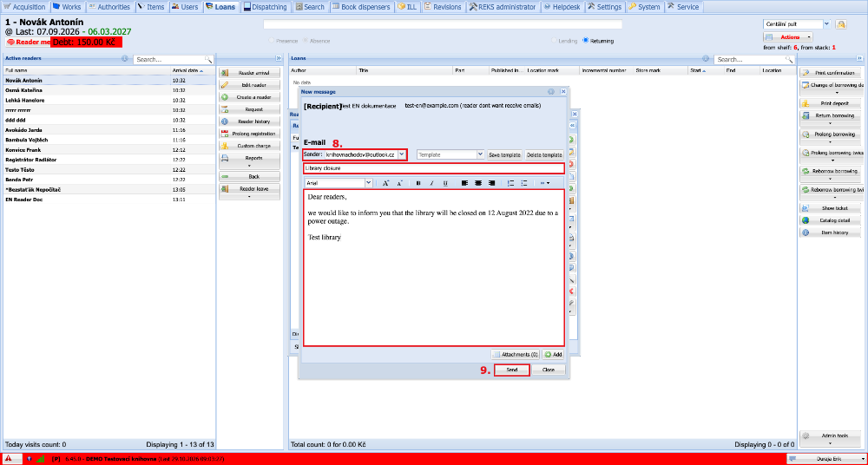Image resolution: width=868 pixels, height=465 pixels.
Task: Click Close button in New message dialog
Action: pyautogui.click(x=549, y=370)
